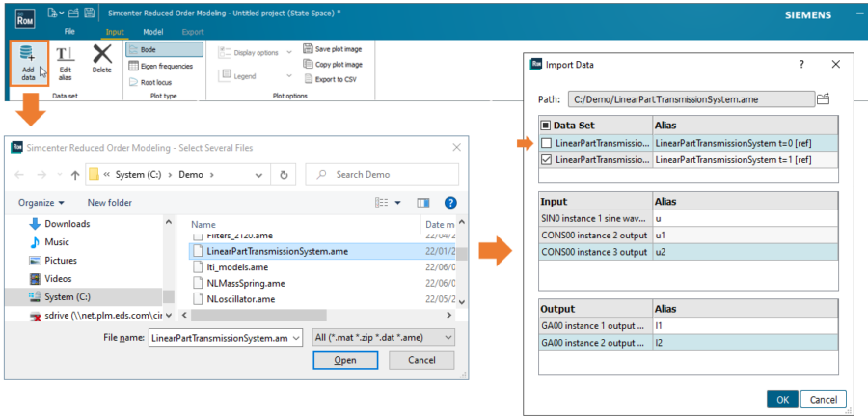This screenshot has width=868, height=419.
Task: Click the Delete data set icon
Action: click(x=102, y=60)
